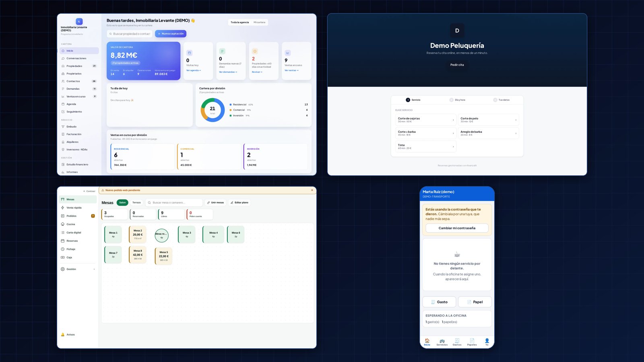
Task: Go to the Día y hora booking step
Action: pos(457,100)
